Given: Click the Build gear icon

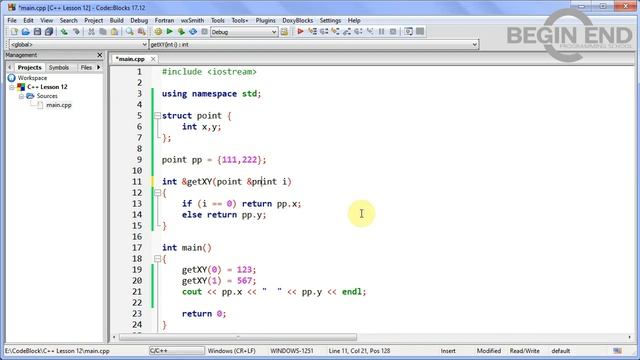Looking at the screenshot, I should [158, 32].
